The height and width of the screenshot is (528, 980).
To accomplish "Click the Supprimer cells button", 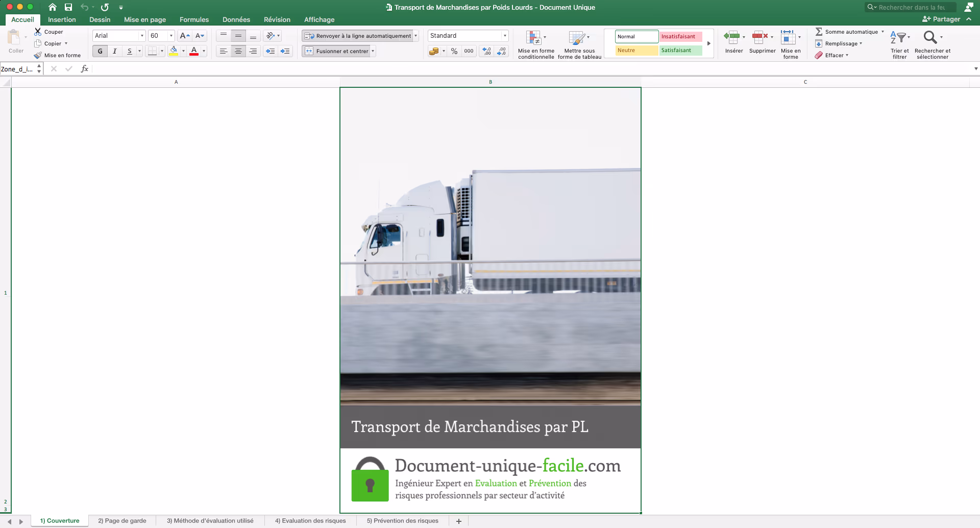I will [763, 42].
